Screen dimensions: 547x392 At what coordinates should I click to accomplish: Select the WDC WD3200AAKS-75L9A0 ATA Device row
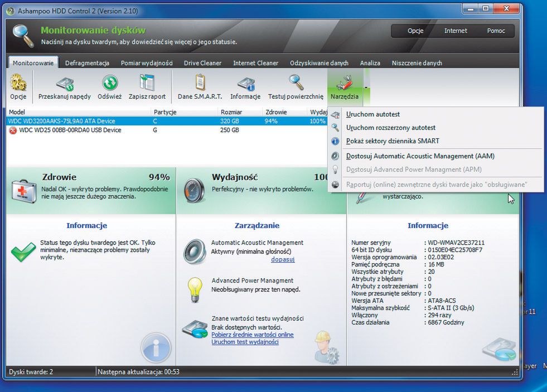167,121
